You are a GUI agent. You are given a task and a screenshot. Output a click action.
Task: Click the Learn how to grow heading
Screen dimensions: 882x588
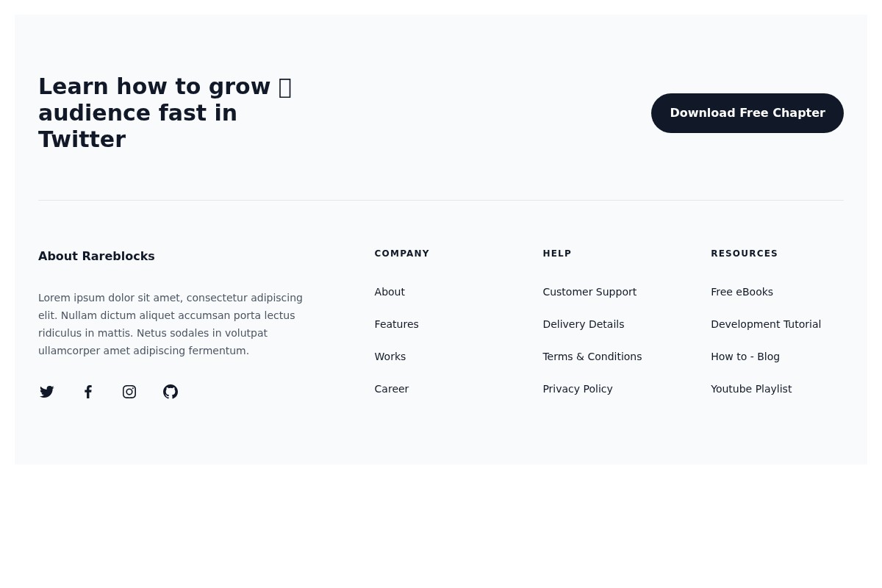(x=165, y=112)
